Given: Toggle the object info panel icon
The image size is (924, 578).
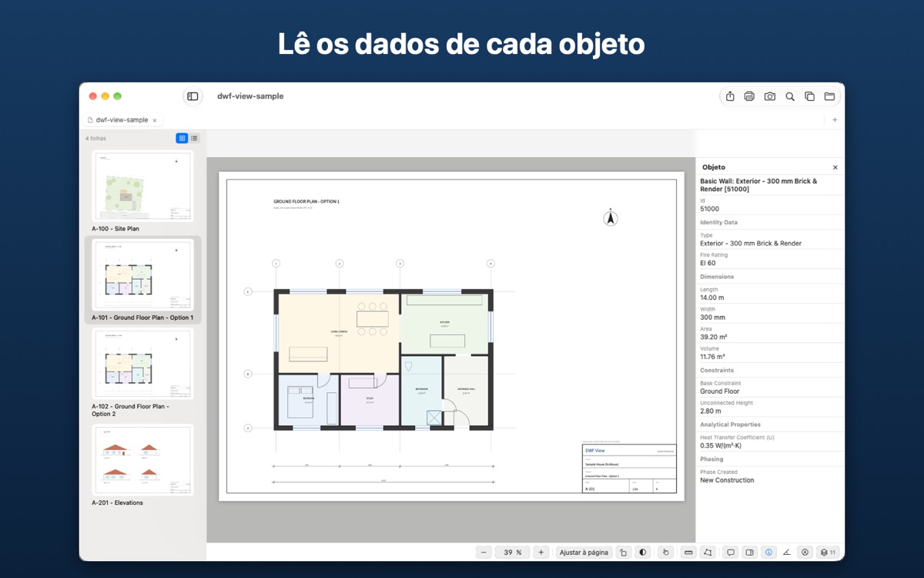Looking at the screenshot, I should (x=768, y=552).
